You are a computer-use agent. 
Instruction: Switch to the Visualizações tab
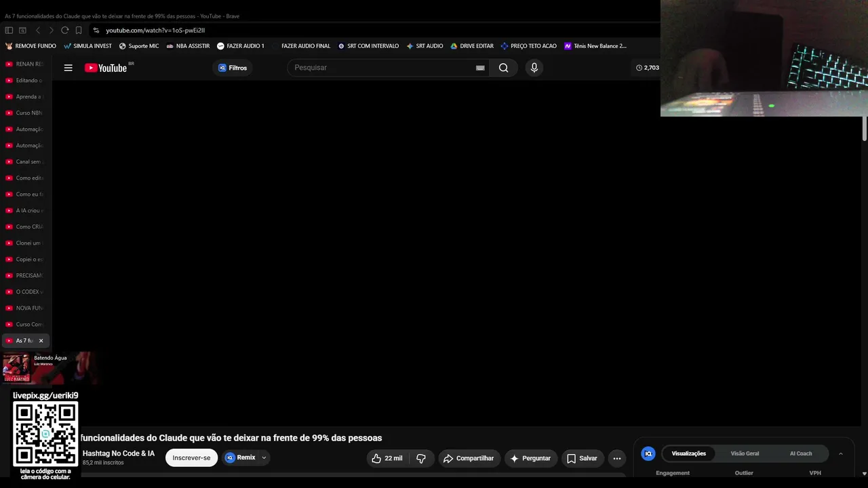tap(688, 453)
